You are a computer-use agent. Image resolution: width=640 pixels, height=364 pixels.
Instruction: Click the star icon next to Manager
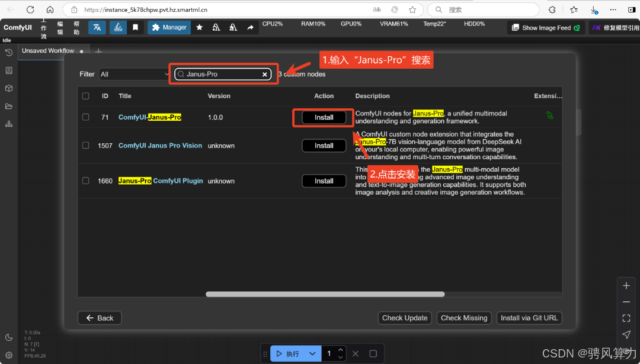[199, 27]
